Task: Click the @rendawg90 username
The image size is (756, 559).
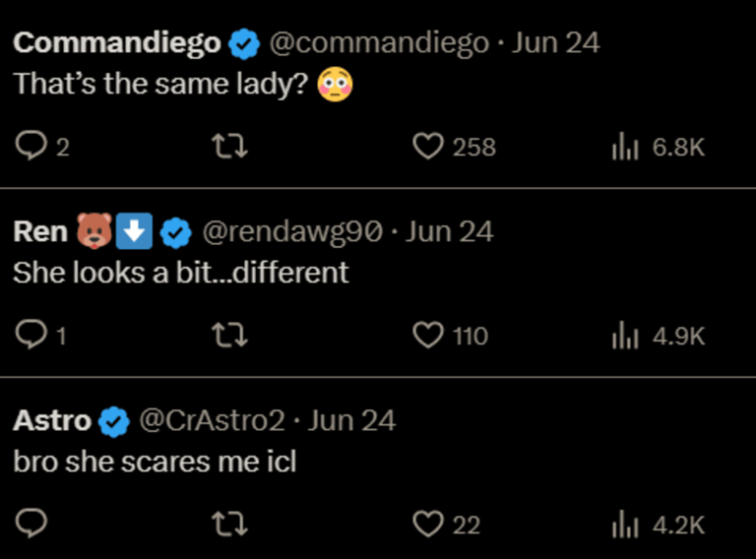Action: [x=291, y=232]
